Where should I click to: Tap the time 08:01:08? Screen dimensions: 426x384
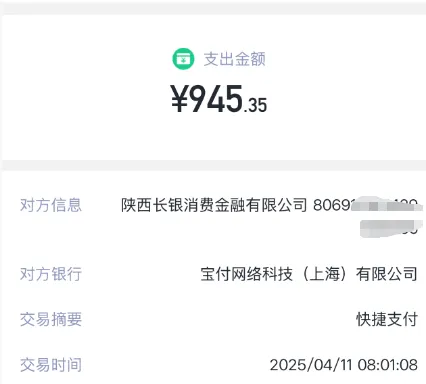coord(388,365)
